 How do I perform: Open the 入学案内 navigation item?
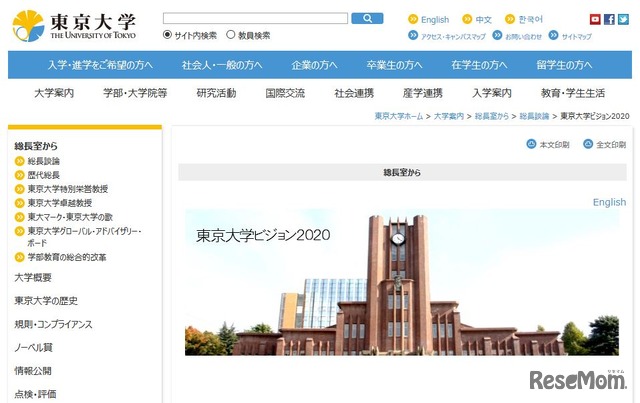click(x=491, y=93)
